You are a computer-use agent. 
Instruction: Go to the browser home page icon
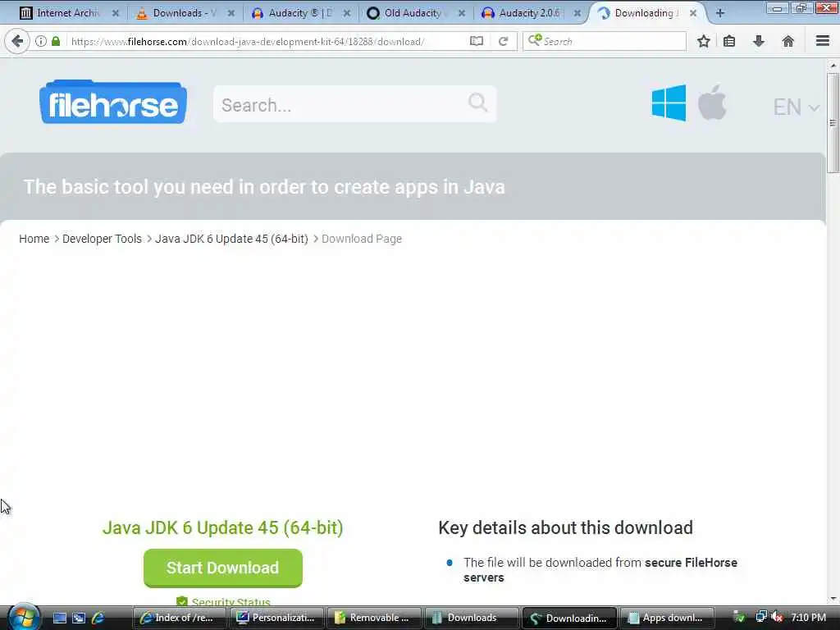click(788, 41)
